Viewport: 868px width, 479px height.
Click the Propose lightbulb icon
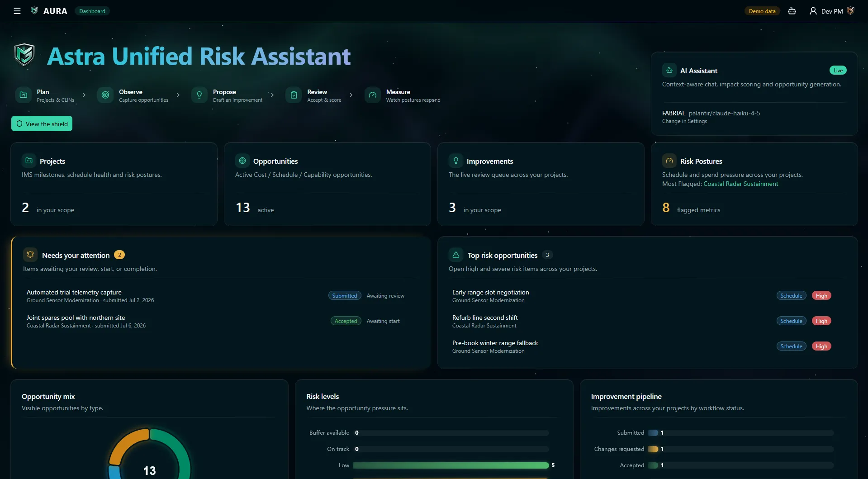tap(199, 95)
